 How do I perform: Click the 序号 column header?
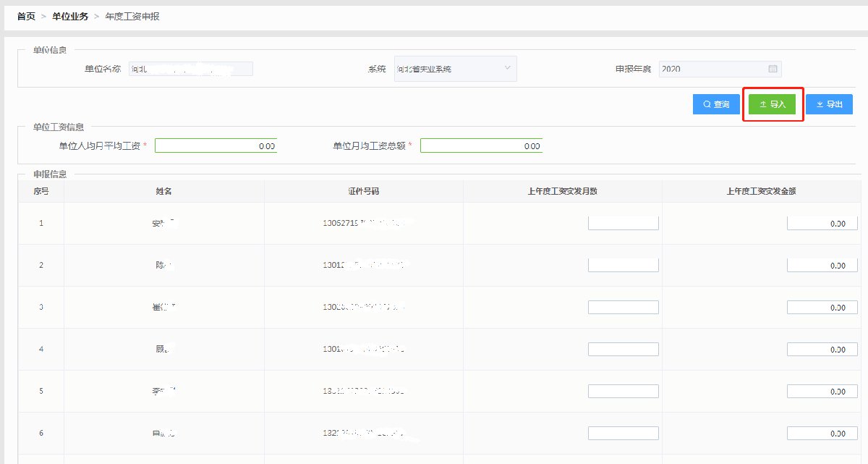[41, 191]
